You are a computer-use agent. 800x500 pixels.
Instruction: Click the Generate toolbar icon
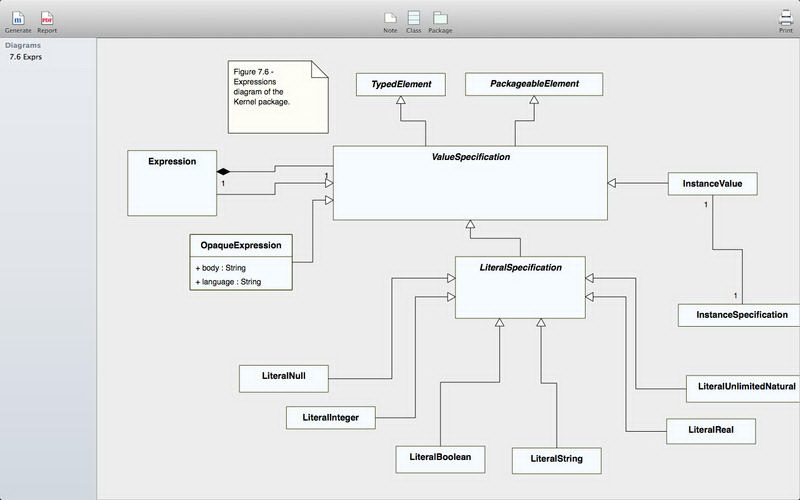(x=18, y=18)
